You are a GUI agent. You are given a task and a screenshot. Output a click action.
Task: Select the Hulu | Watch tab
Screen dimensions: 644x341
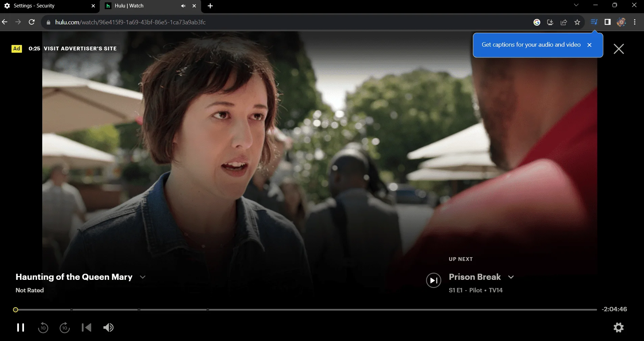150,6
